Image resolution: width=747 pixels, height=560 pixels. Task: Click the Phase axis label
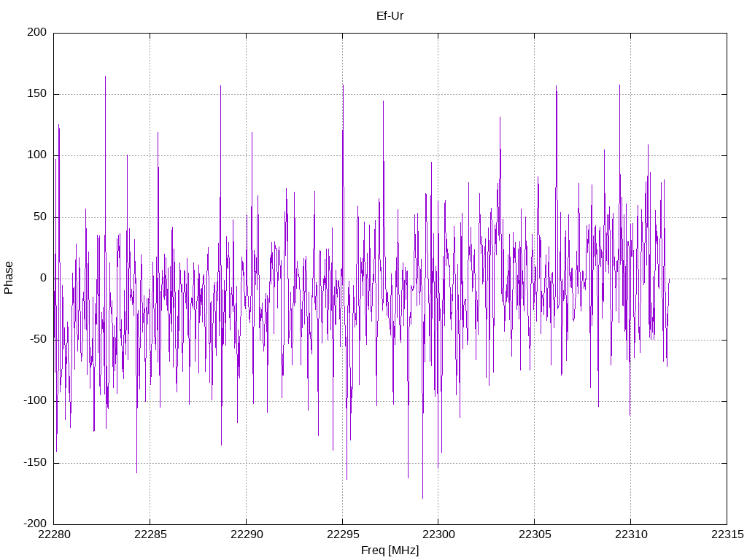[x=9, y=278]
